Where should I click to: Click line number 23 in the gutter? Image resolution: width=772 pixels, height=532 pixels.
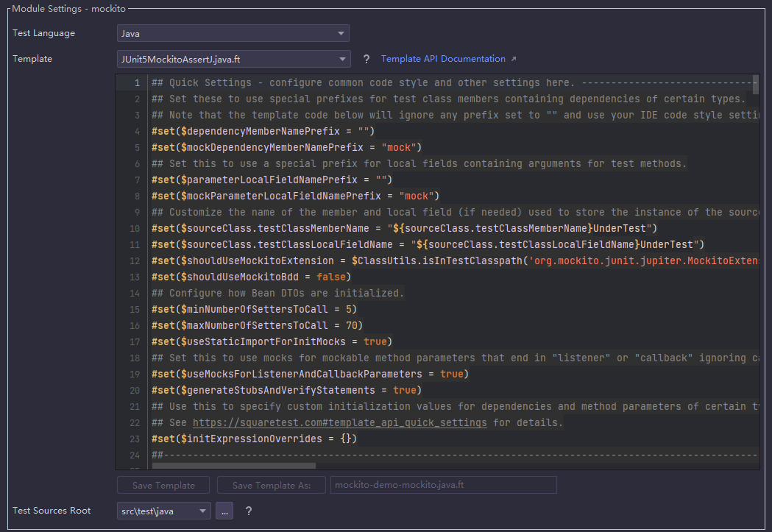coord(135,439)
